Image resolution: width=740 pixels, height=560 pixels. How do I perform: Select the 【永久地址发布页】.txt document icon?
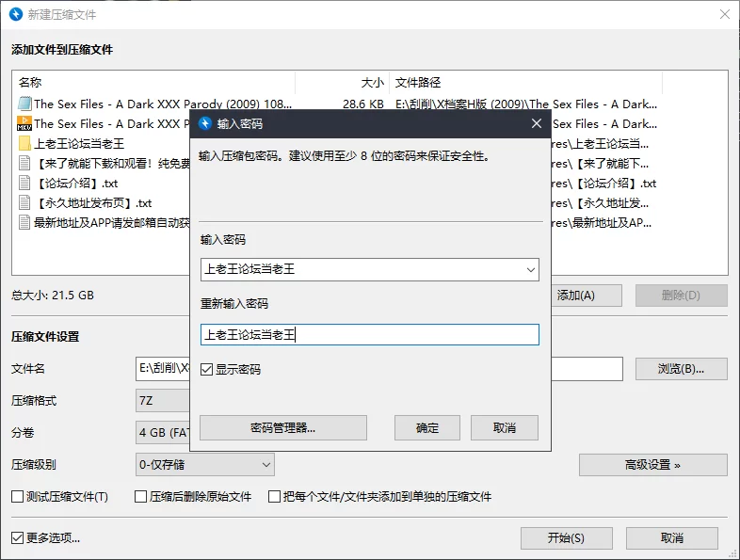24,203
